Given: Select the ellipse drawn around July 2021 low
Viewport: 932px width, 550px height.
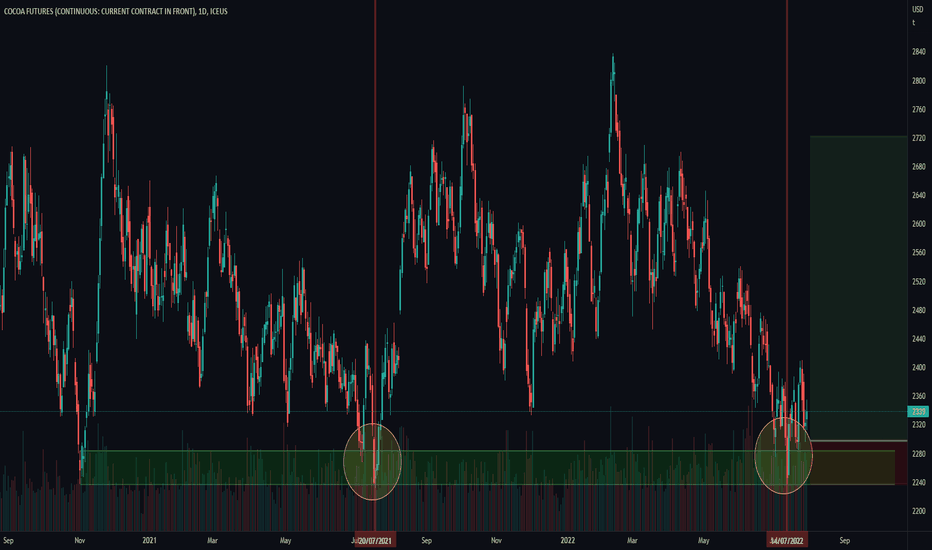Looking at the screenshot, I should [x=373, y=461].
